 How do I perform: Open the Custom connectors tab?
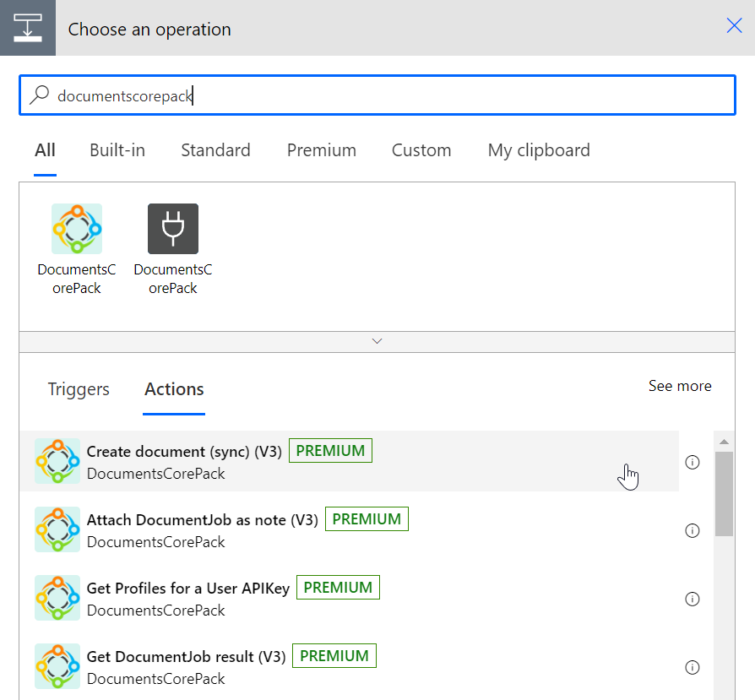(421, 150)
